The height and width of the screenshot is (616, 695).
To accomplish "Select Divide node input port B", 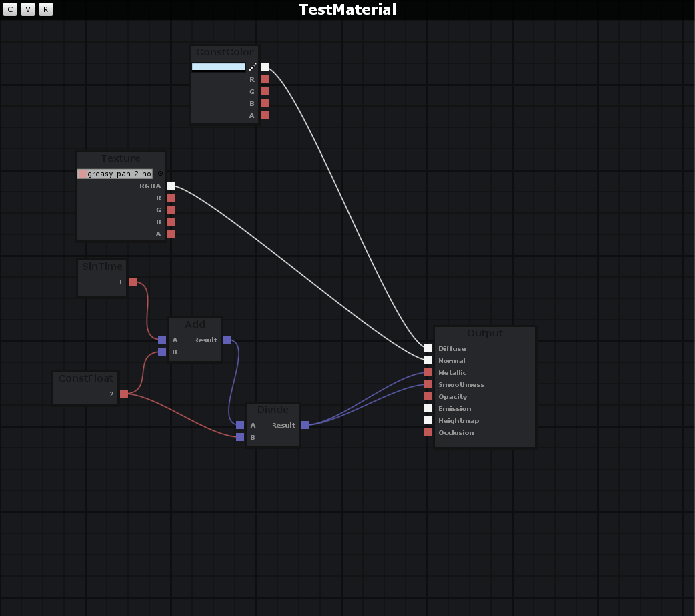I will [240, 437].
